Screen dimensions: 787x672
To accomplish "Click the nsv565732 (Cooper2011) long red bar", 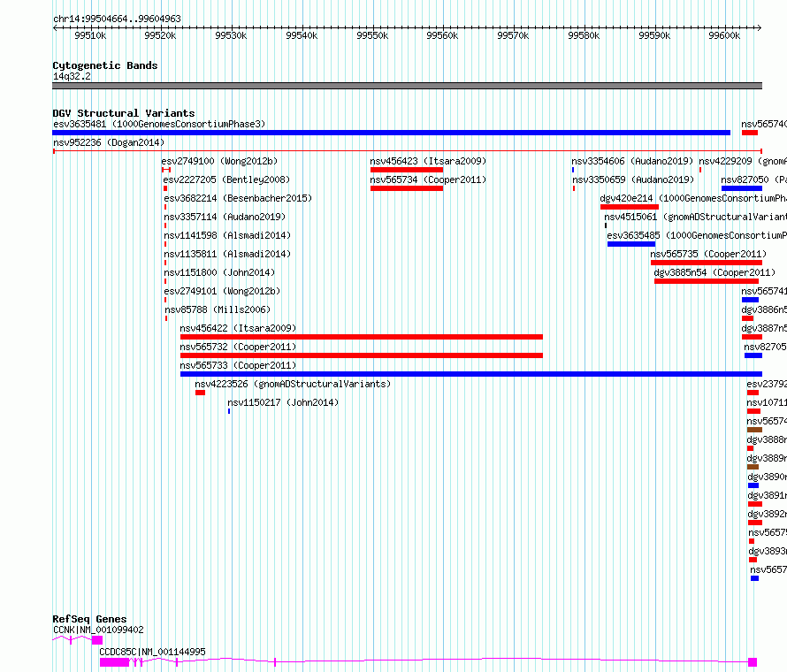I will click(x=362, y=355).
